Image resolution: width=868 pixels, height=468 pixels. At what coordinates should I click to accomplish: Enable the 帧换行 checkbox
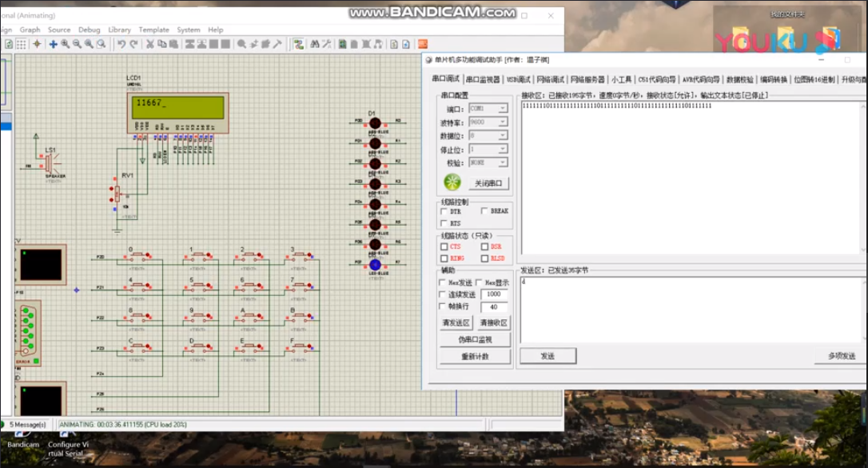(x=442, y=306)
